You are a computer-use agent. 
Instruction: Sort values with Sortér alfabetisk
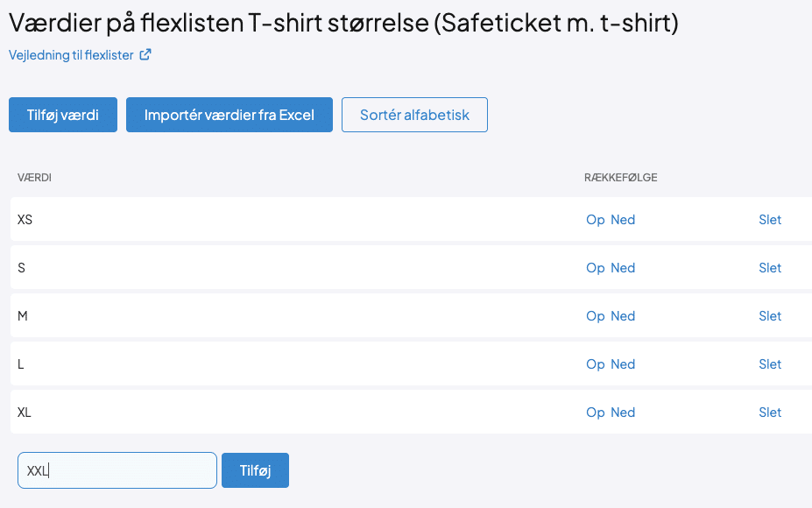tap(414, 115)
